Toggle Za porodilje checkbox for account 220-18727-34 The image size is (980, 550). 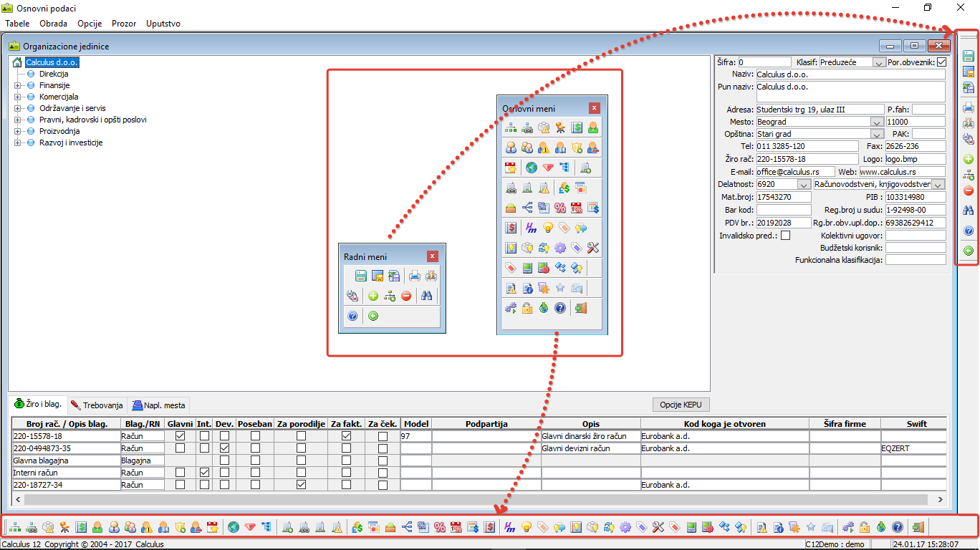tap(301, 485)
